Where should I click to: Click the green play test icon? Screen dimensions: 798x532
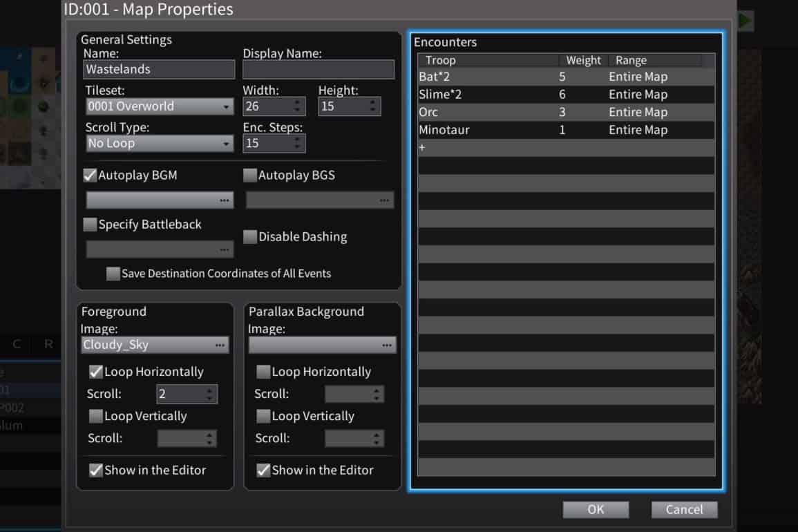745,21
